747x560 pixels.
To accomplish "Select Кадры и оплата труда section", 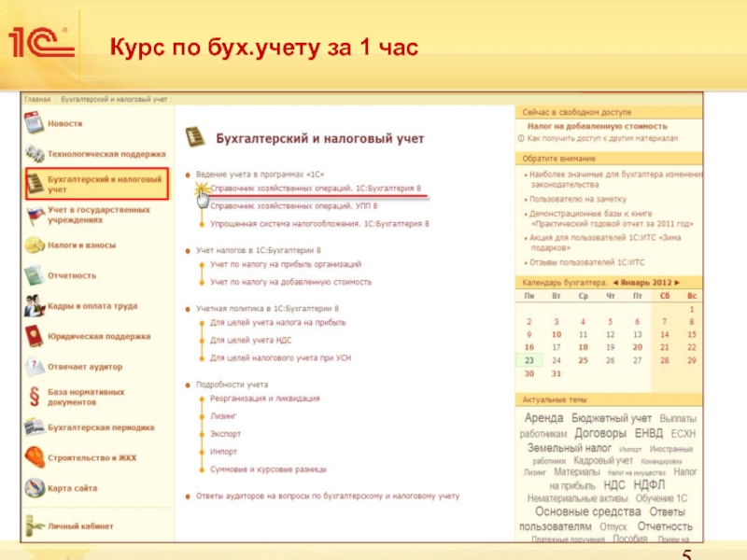I will 92,306.
